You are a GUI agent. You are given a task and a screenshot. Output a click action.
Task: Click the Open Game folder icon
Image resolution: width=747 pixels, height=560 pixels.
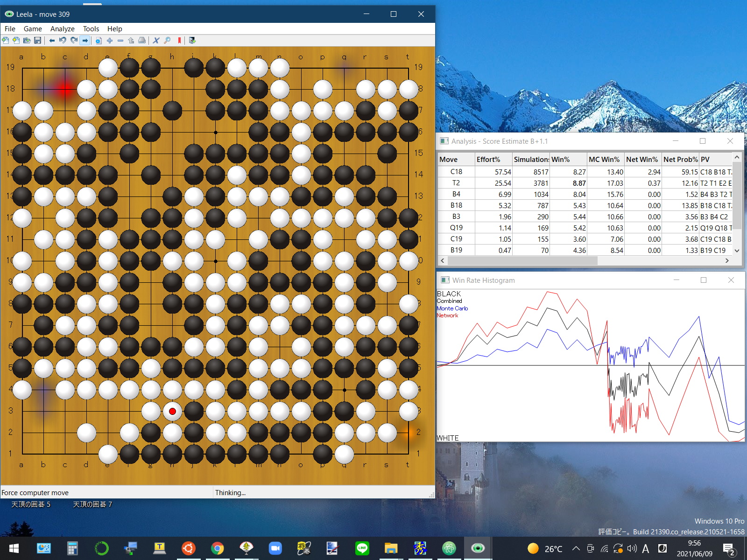27,41
